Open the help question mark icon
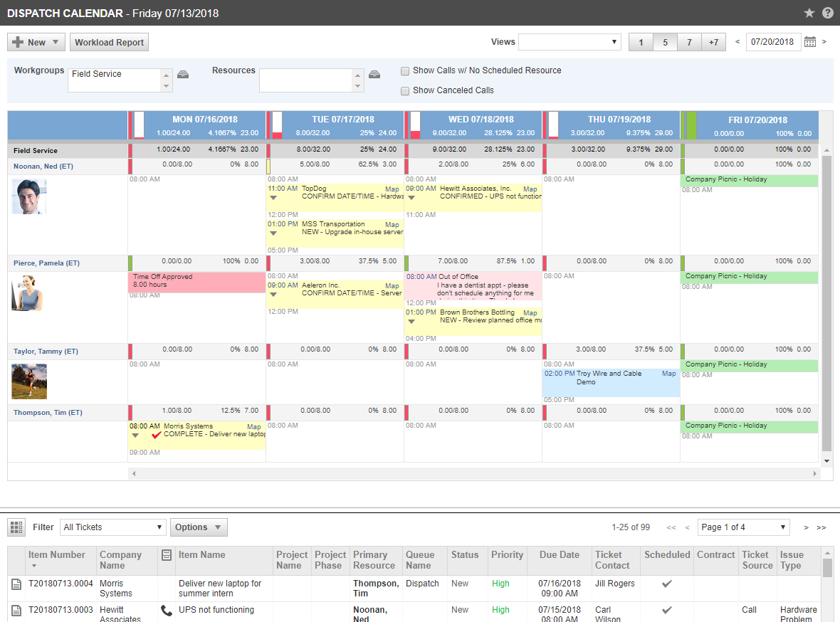Screen dimensions: 840x622 (827, 13)
